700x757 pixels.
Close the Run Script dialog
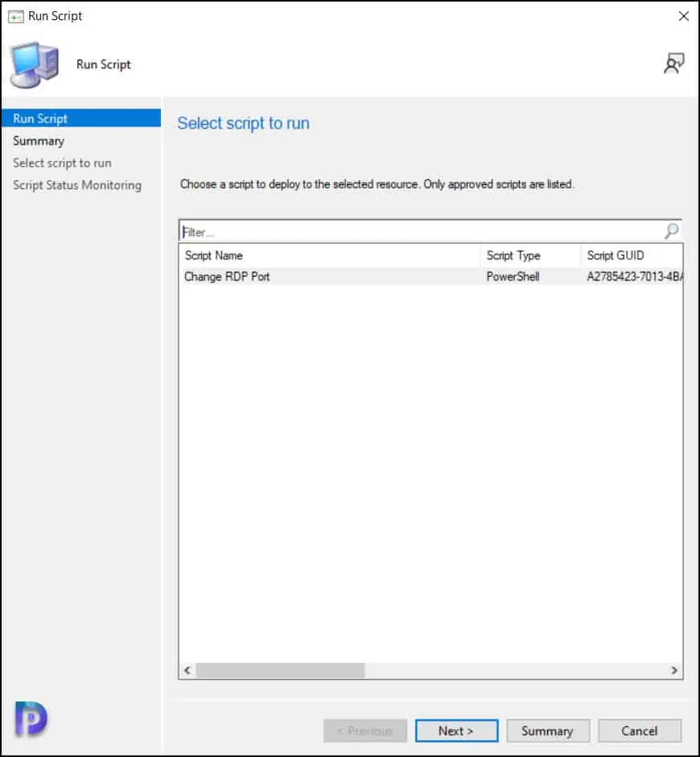click(684, 16)
